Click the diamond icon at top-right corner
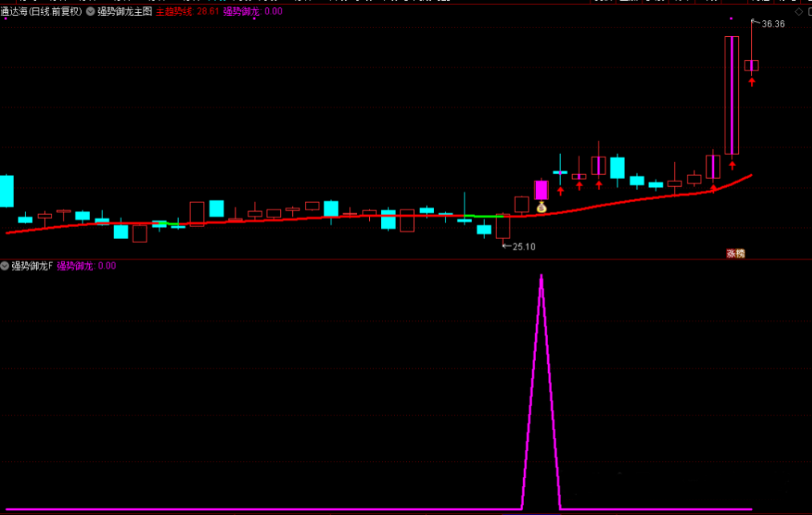The height and width of the screenshot is (515, 812). pos(798,12)
